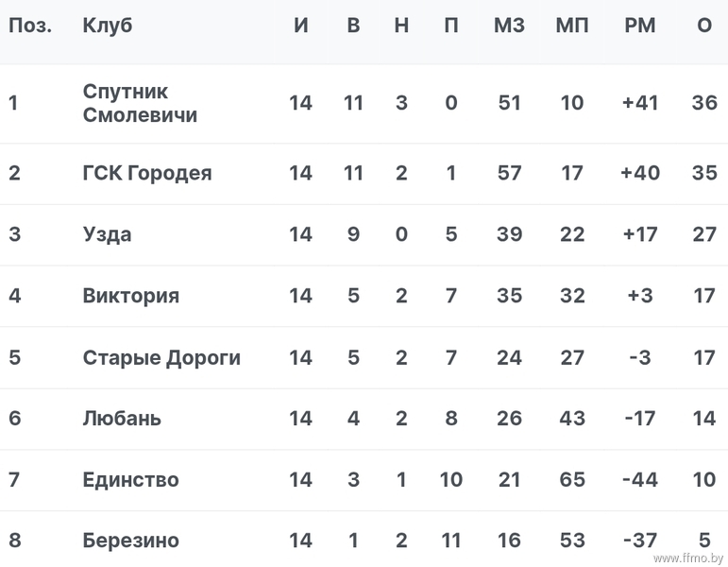Click the РМ goal difference header
Screen dimensions: 728x567
pos(640,26)
